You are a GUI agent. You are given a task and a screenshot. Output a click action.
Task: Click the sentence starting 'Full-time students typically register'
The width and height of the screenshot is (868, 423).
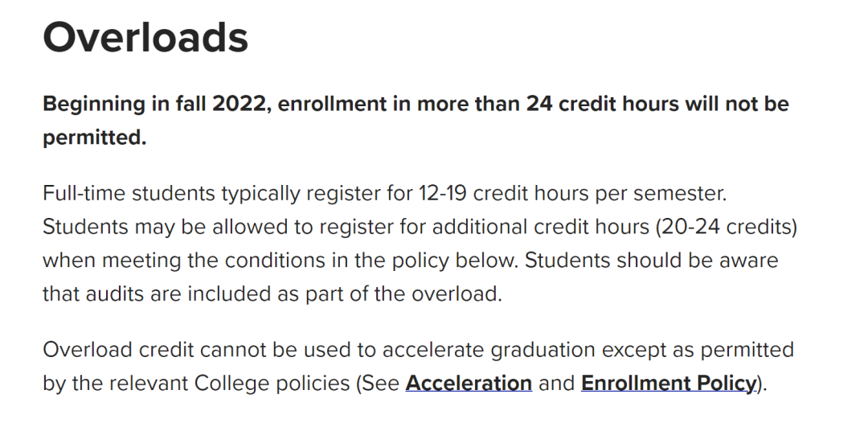tap(385, 194)
